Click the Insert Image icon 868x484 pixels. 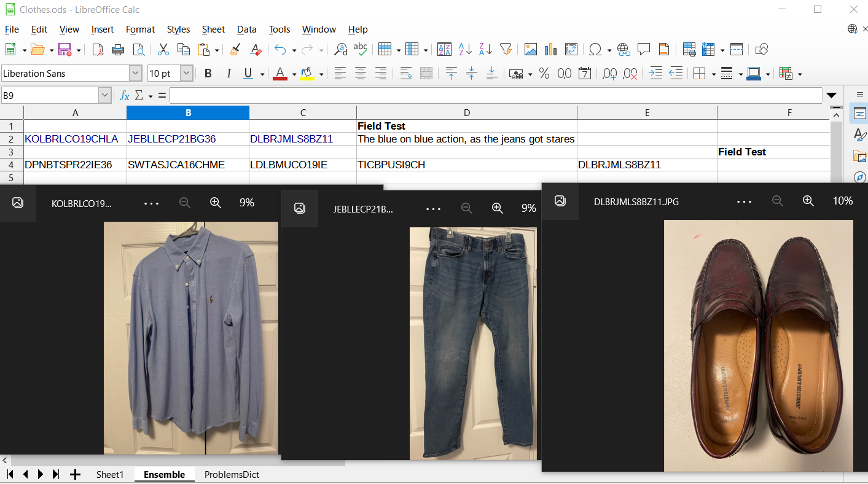[x=530, y=50]
